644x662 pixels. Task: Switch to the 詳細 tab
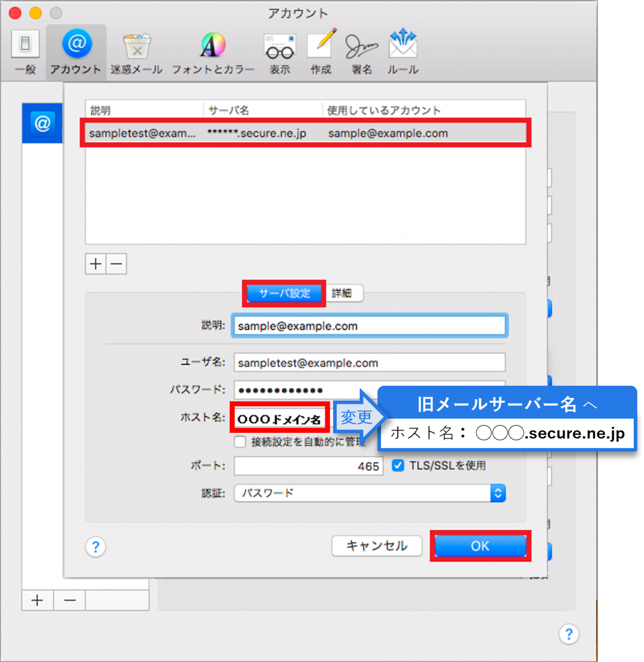342,294
